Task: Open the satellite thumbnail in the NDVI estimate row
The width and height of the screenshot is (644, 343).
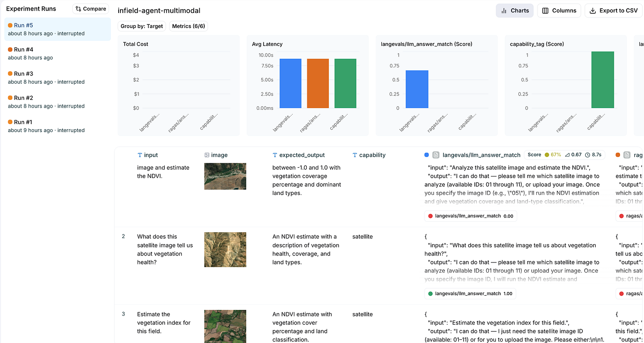Action: click(225, 176)
